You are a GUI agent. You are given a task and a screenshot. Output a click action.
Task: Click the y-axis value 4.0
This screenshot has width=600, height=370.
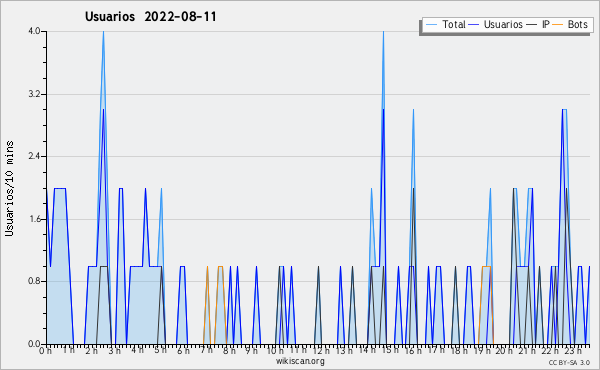tap(34, 31)
